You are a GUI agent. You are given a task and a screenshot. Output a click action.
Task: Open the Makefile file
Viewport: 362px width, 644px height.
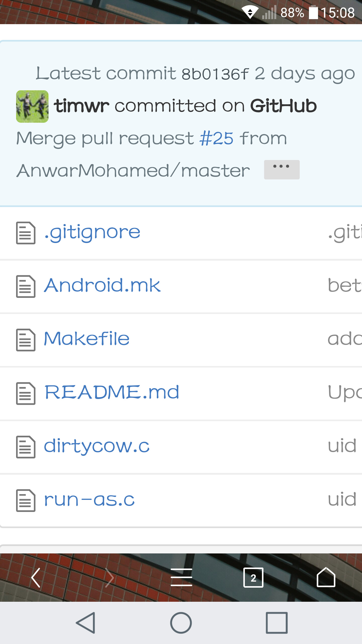coord(87,339)
